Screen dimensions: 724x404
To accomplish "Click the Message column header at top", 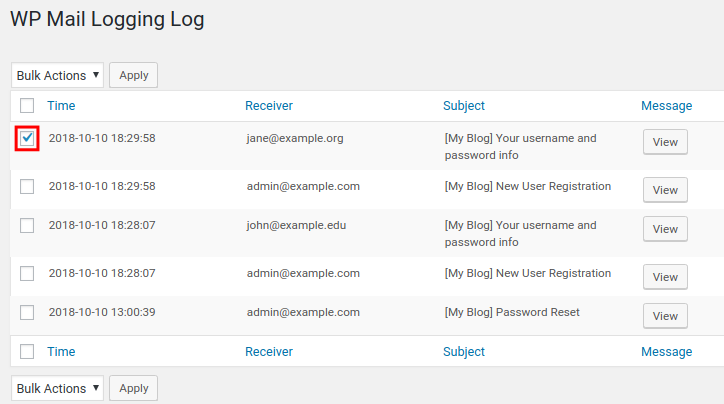I will 666,106.
